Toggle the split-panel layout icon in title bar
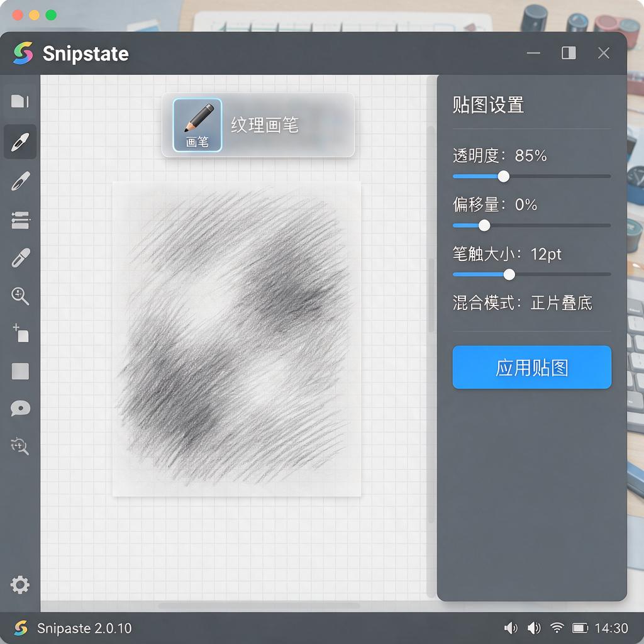644x644 pixels. click(x=569, y=53)
